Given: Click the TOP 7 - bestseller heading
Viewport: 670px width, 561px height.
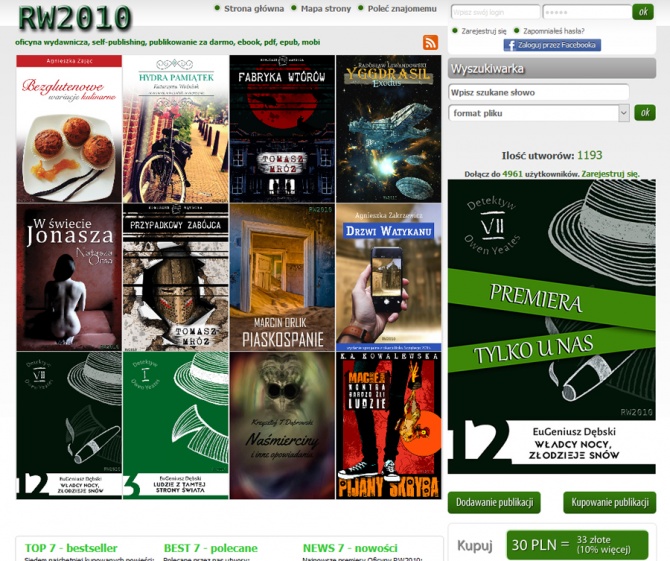Looking at the screenshot, I should point(71,548).
